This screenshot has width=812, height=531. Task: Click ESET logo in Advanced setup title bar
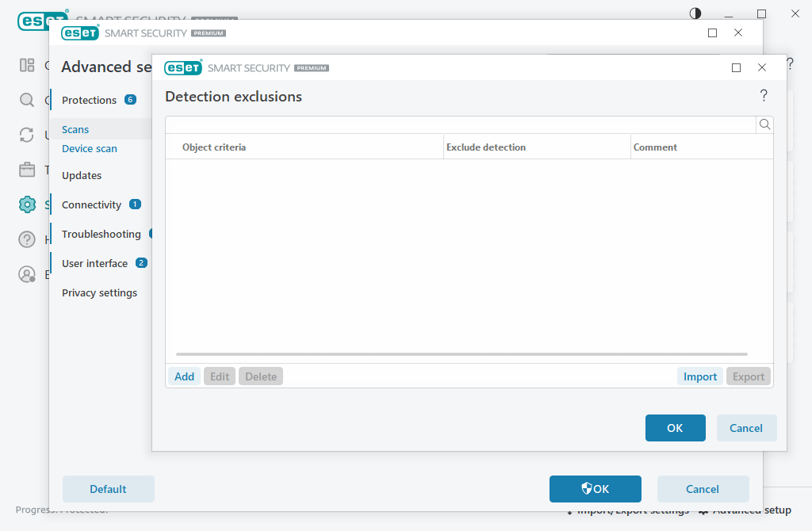click(x=80, y=32)
